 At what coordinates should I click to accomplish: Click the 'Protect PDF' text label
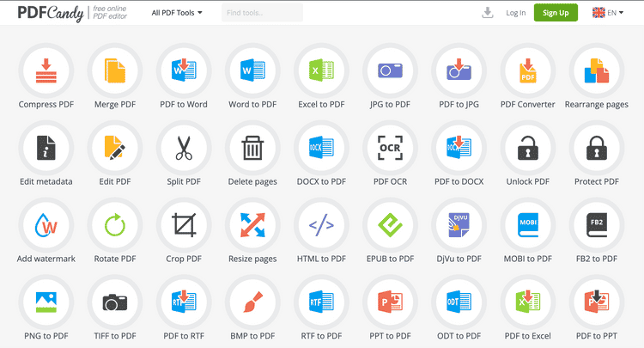point(597,181)
